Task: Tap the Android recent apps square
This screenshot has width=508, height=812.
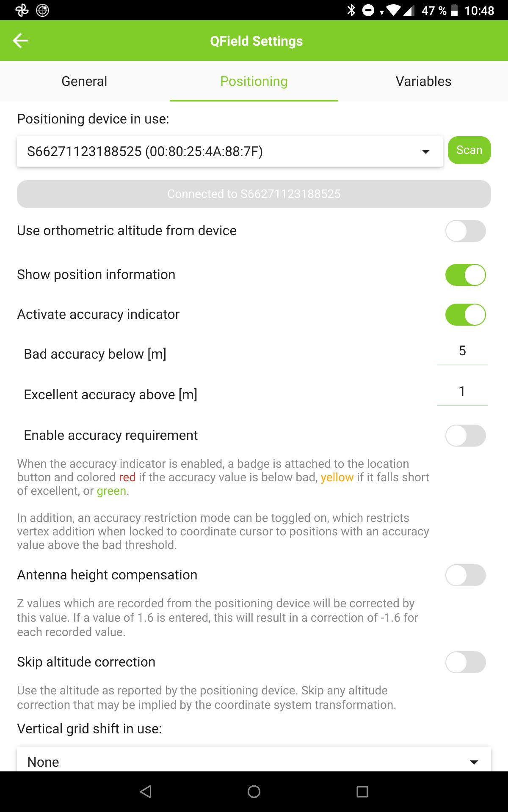Action: [362, 791]
